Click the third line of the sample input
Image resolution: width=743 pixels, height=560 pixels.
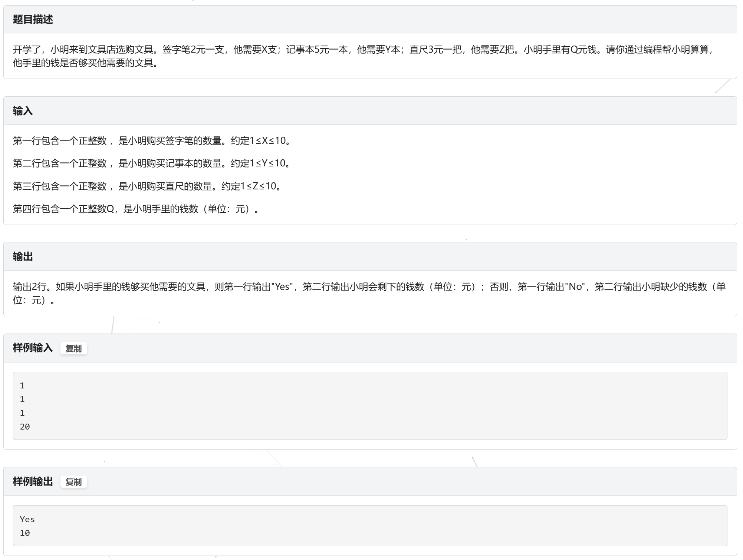click(x=22, y=413)
